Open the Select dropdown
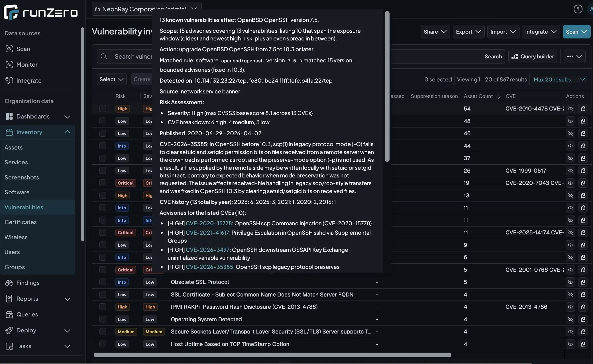 (112, 79)
